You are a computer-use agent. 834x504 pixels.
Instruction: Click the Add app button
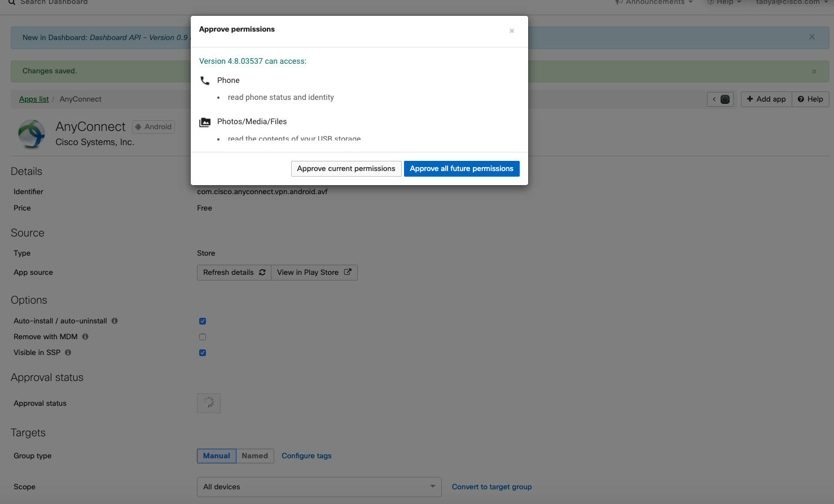(766, 99)
